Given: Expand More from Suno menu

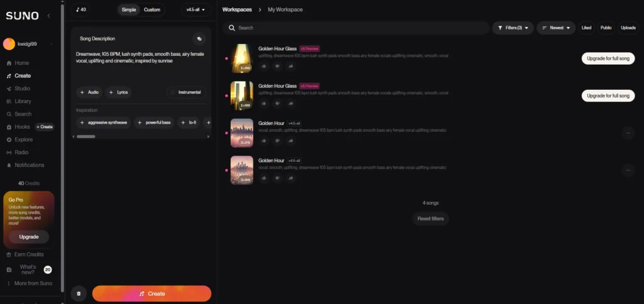Looking at the screenshot, I should 30,283.
